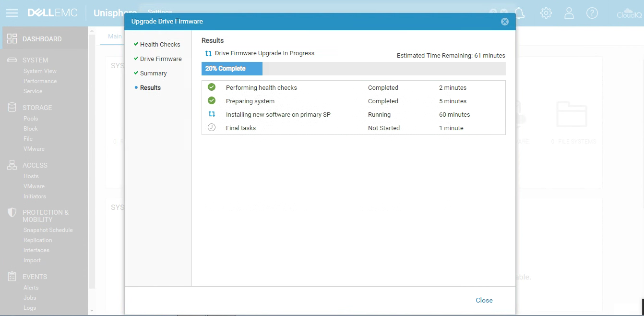Viewport: 644px width, 316px height.
Task: Open System View in sidebar
Action: pos(40,71)
